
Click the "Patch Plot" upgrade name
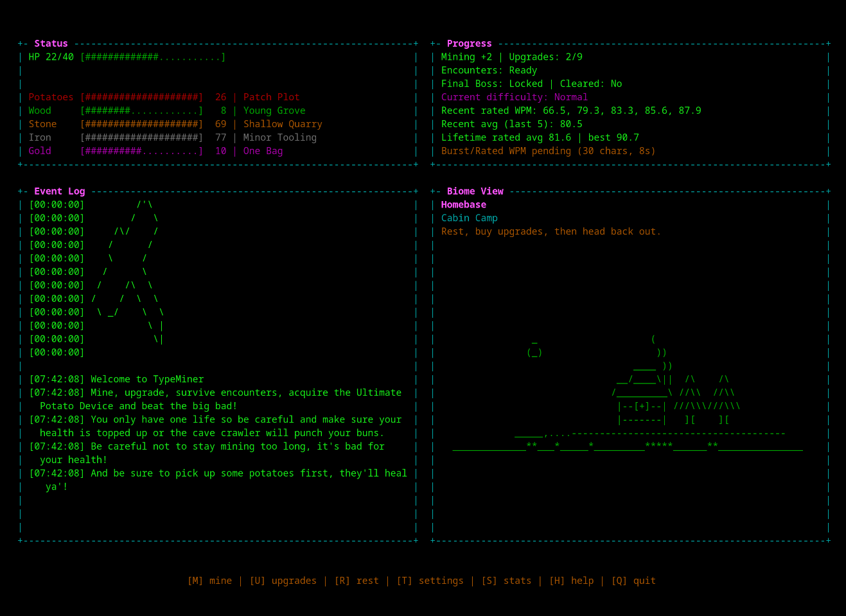pos(271,97)
